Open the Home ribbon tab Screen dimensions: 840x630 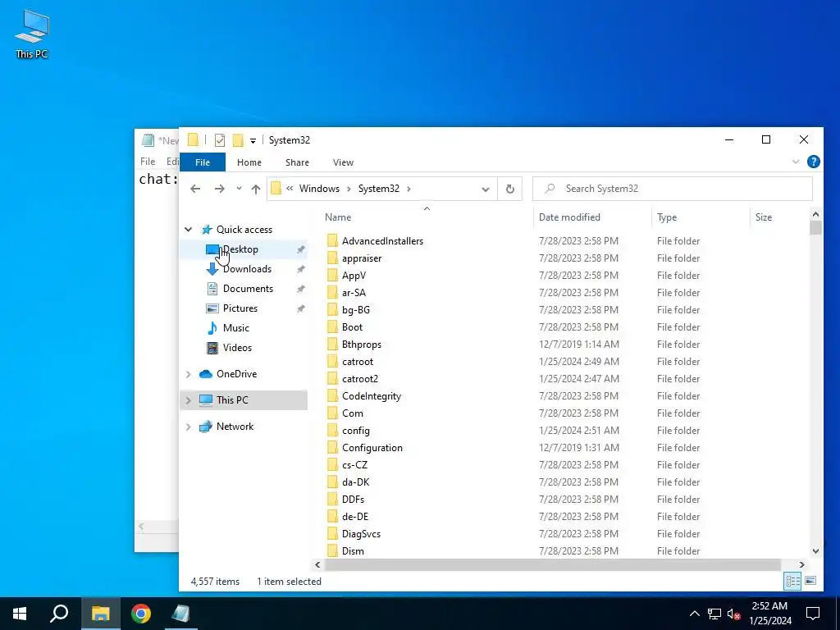(249, 162)
